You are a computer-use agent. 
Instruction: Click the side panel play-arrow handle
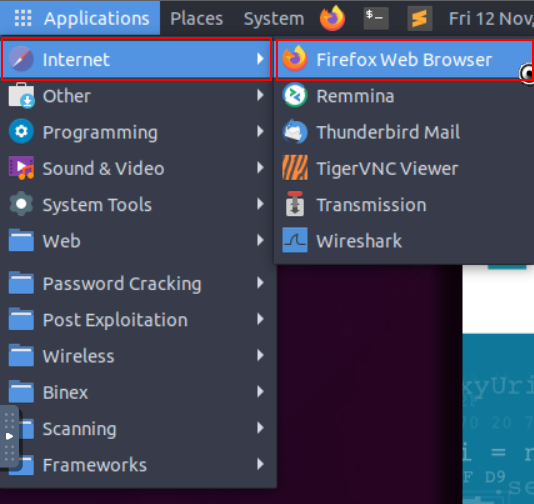tap(10, 436)
